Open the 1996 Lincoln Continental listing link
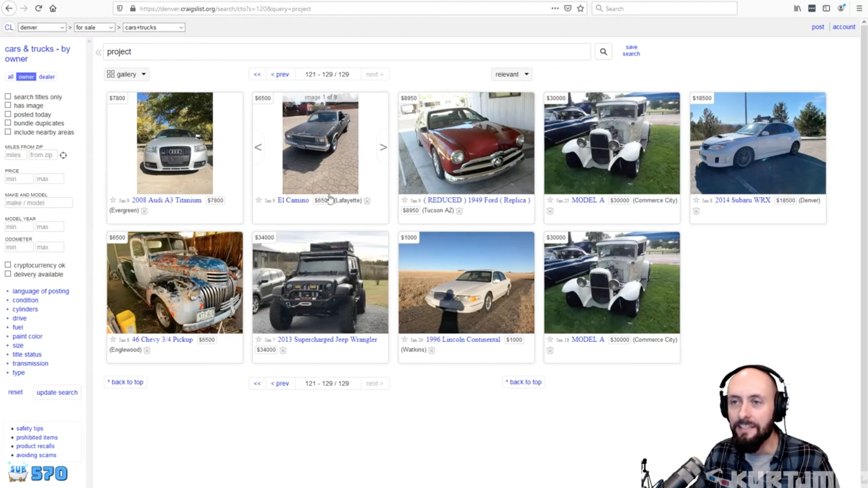The width and height of the screenshot is (868, 488). [463, 339]
